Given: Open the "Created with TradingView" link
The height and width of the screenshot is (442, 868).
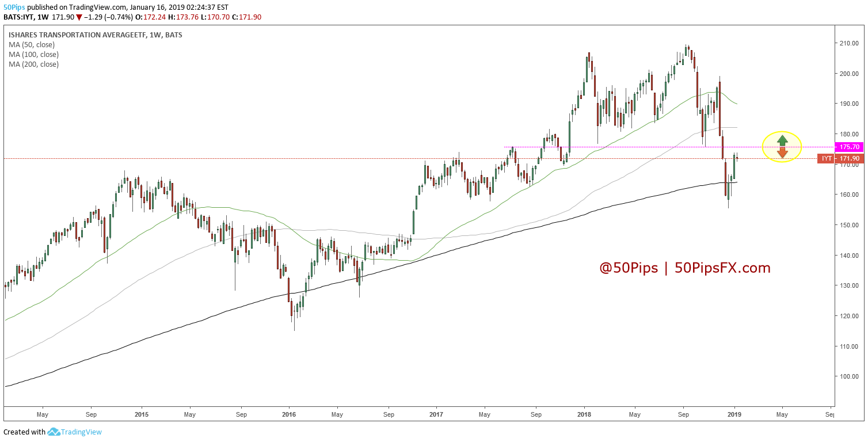Looking at the screenshot, I should (52, 432).
